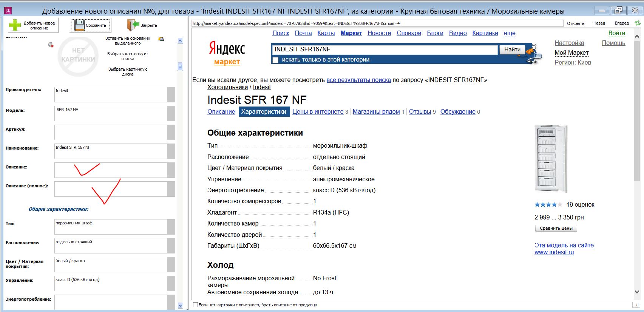The width and height of the screenshot is (644, 312).
Task: Open the Холодильники breadcrumb link
Action: (x=227, y=87)
